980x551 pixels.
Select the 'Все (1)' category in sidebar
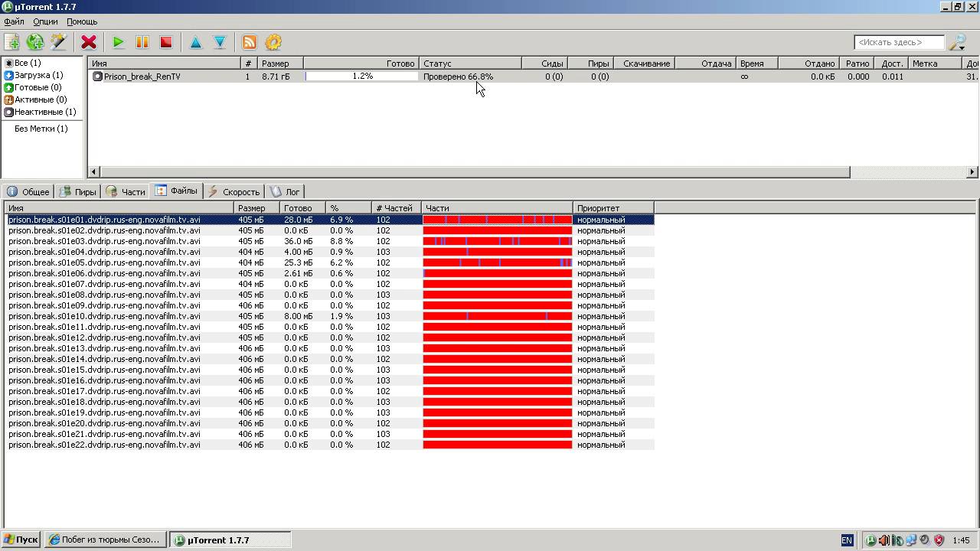point(23,63)
